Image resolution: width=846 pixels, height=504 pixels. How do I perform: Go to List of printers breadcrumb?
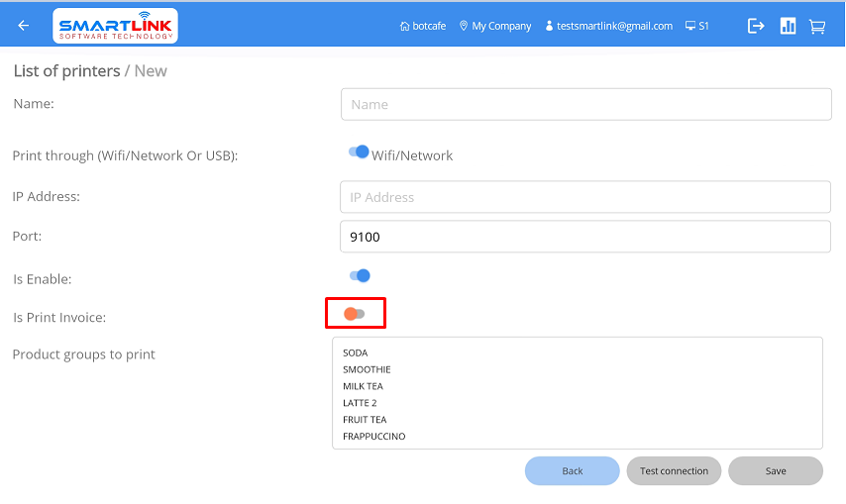coord(65,71)
